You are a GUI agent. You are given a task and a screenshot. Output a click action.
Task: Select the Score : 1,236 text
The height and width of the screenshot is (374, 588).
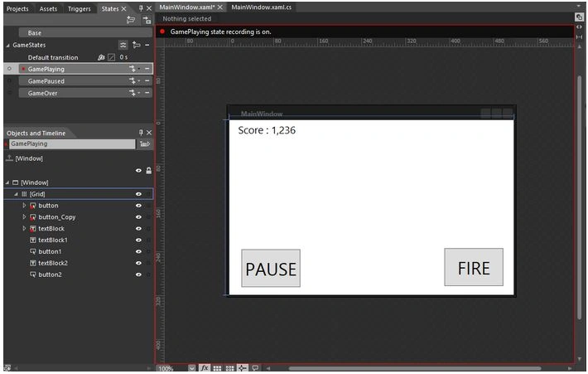pyautogui.click(x=267, y=130)
